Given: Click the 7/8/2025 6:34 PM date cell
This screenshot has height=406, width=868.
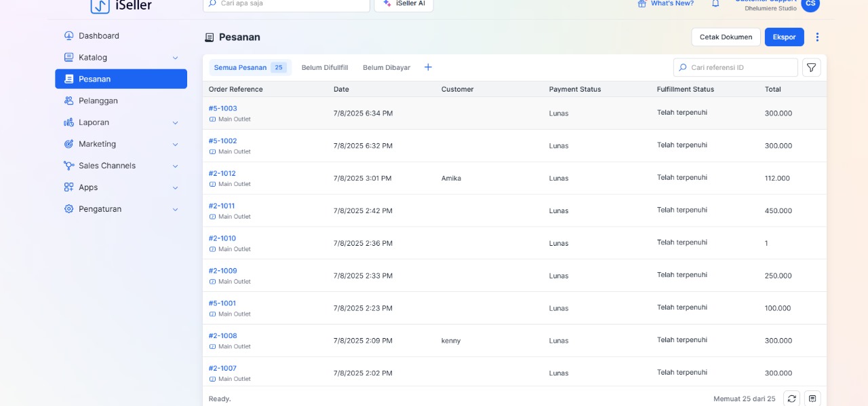Looking at the screenshot, I should [363, 113].
